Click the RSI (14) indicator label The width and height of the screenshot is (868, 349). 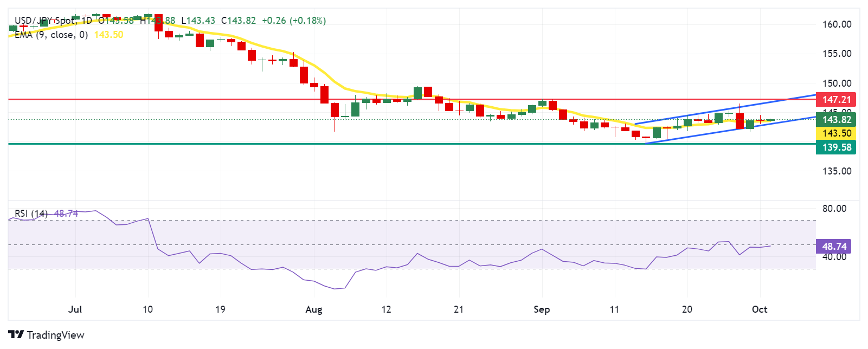point(31,214)
